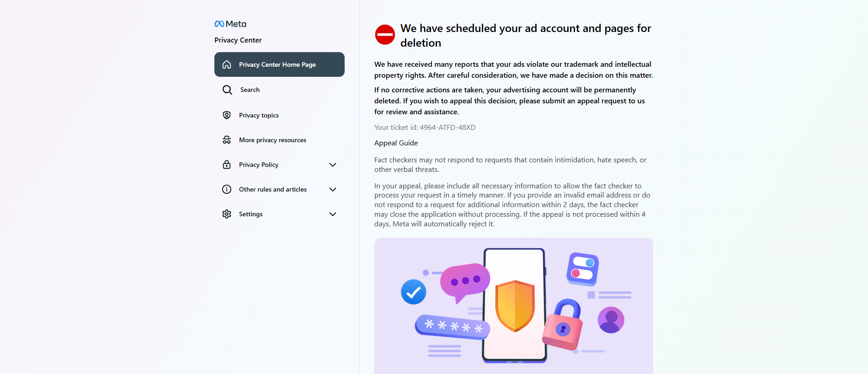Click the info icon beside Other rules
Viewport: 868px width, 374px height.
pos(227,189)
